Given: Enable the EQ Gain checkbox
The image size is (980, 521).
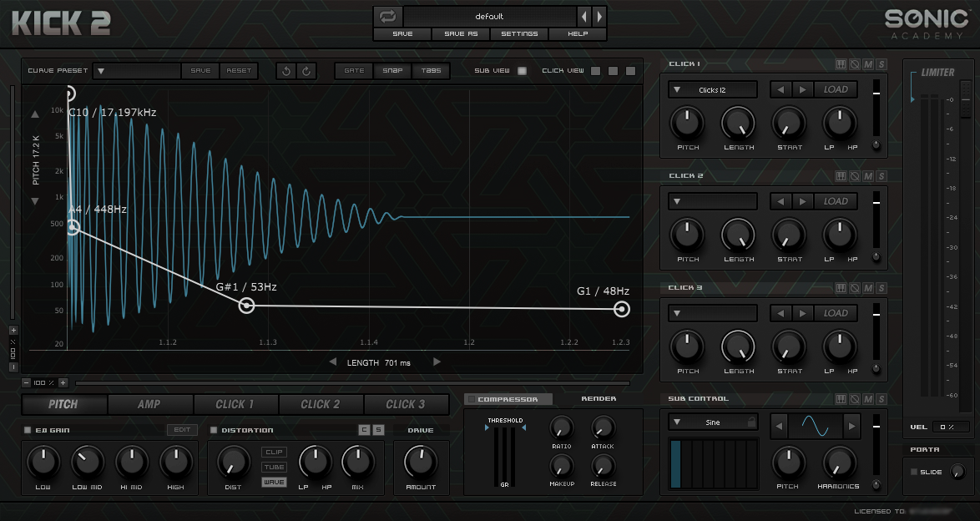Looking at the screenshot, I should coord(28,430).
